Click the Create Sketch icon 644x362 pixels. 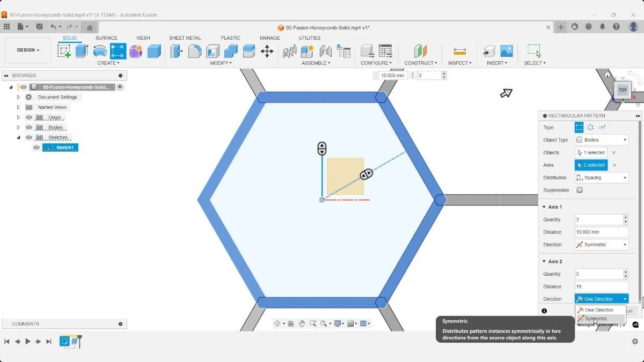pyautogui.click(x=65, y=50)
